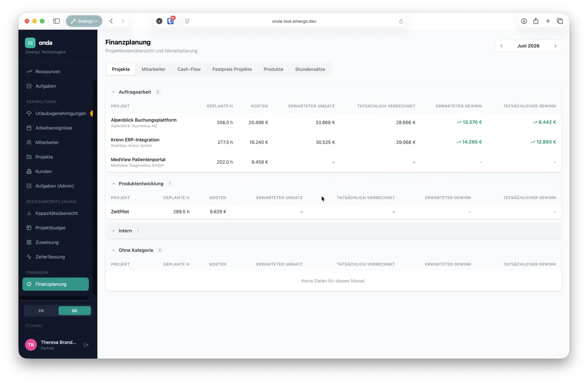Screen dimensions: 588x383
Task: Open a new tab with plus icon
Action: tap(548, 21)
